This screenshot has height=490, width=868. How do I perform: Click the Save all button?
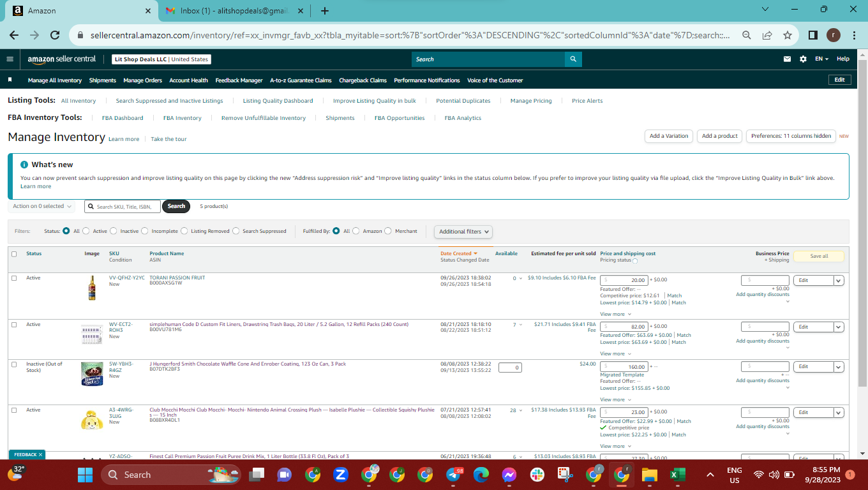pos(819,256)
